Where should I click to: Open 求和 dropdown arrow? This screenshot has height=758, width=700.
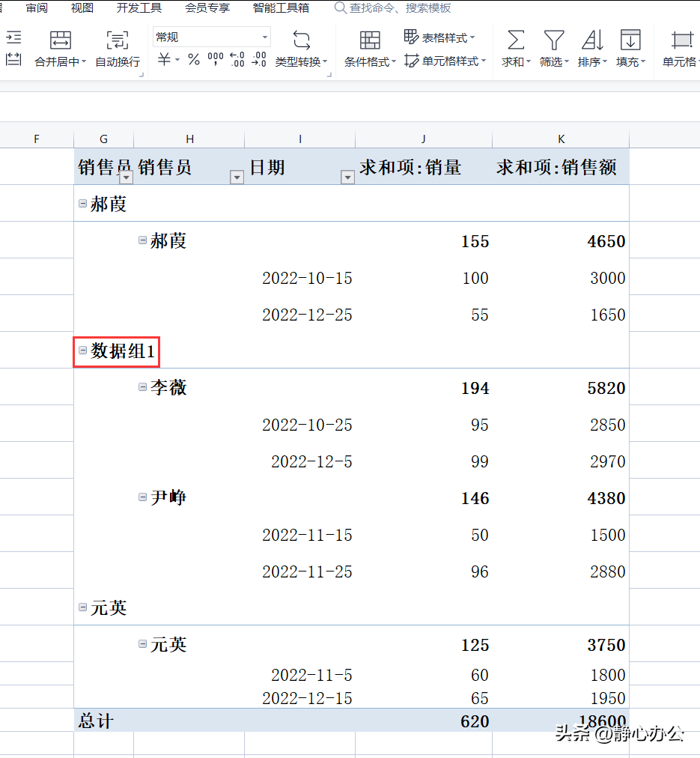pyautogui.click(x=528, y=61)
